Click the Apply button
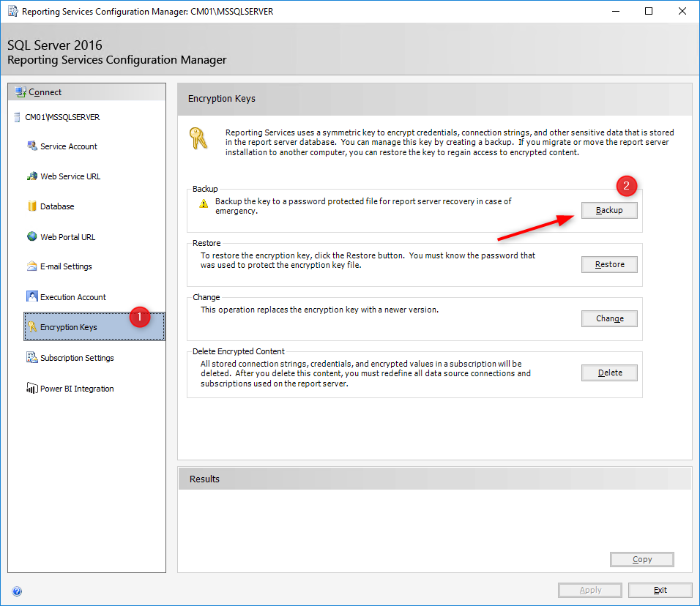700x606 pixels. pyautogui.click(x=590, y=590)
